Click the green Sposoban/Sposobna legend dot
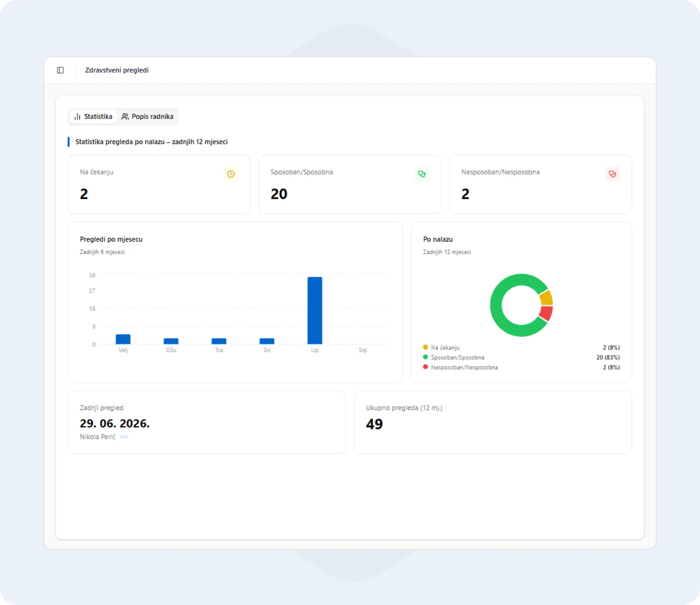Image resolution: width=700 pixels, height=605 pixels. [425, 357]
